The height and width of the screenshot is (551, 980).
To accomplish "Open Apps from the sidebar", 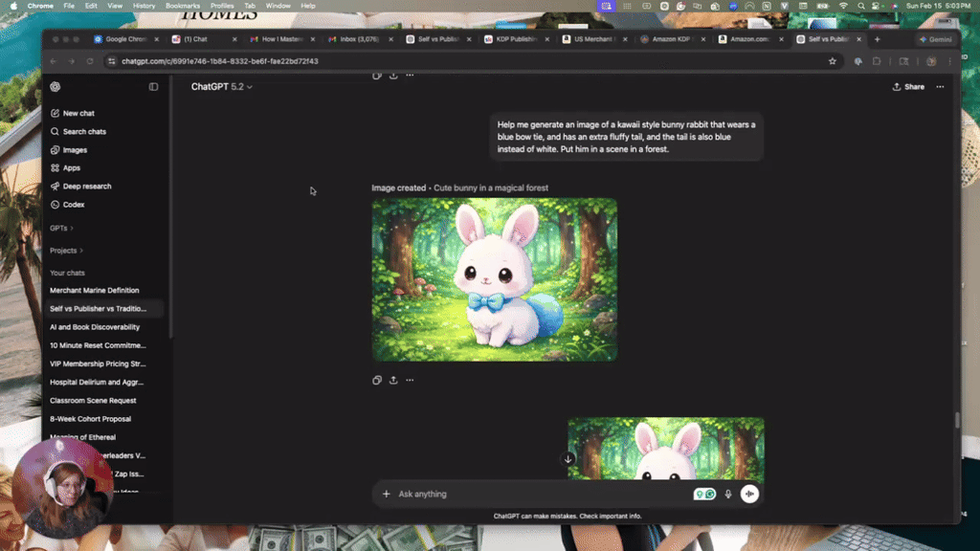I will click(x=71, y=167).
